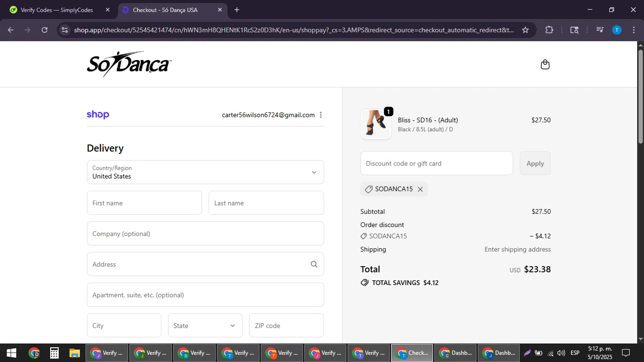The image size is (644, 362).
Task: Click the Enter shipping address text
Action: point(517,249)
